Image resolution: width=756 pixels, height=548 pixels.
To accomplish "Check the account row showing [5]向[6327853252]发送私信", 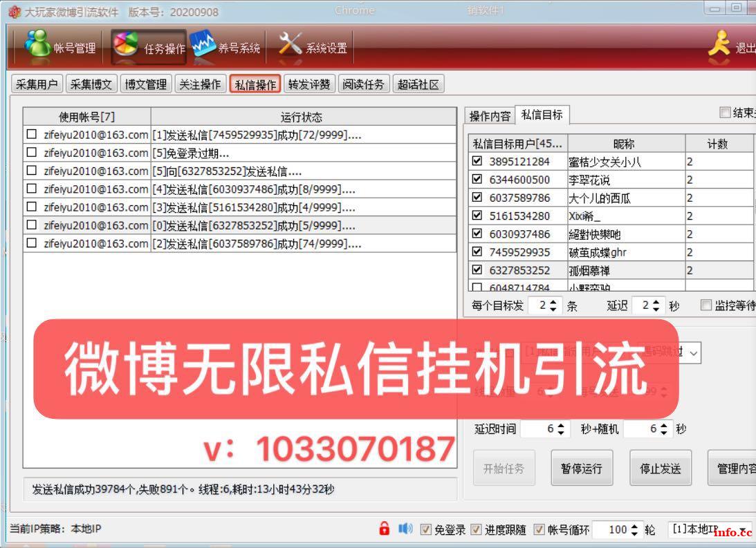I will (32, 171).
